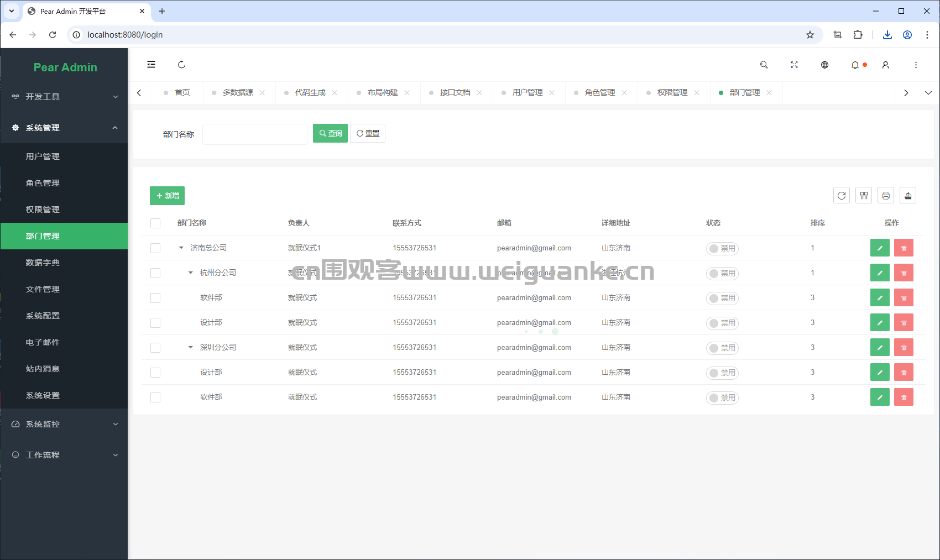
Task: Export the table via the export icon
Action: (x=907, y=195)
